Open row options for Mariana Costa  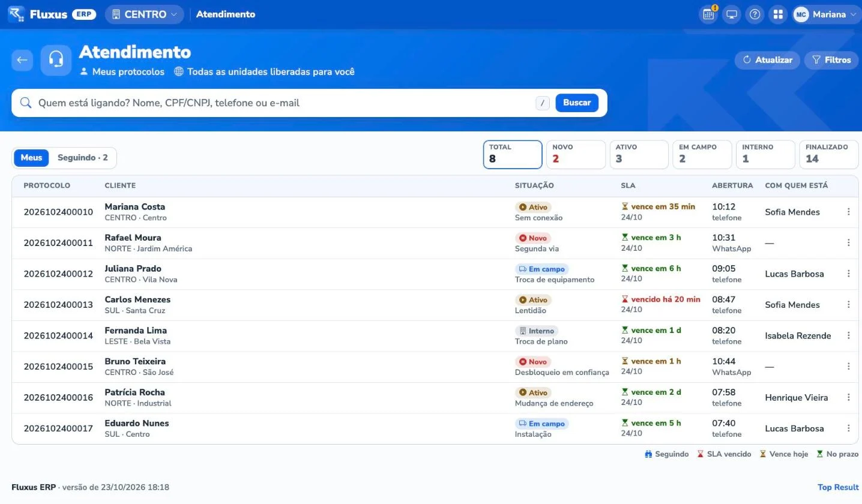coord(848,212)
